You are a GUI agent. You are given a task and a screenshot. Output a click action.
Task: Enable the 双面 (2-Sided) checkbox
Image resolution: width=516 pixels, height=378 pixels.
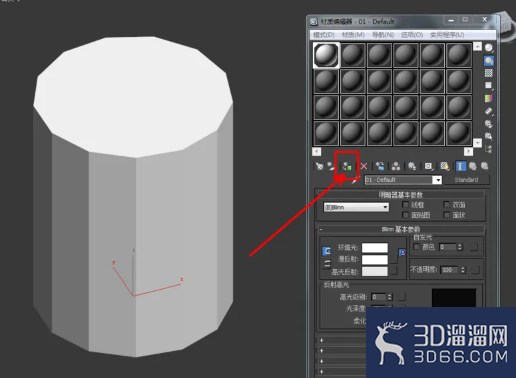click(x=447, y=204)
